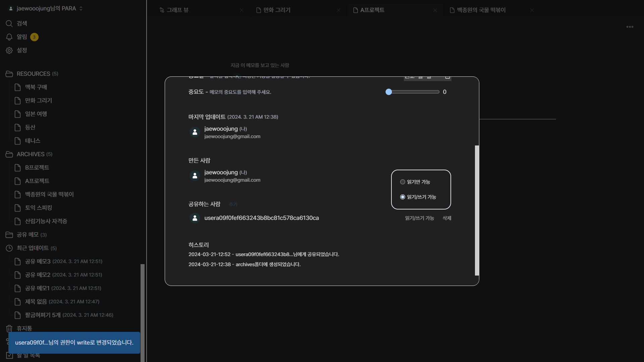Switch to the 만화 그리기 tab
The image size is (644, 362).
coord(277,10)
